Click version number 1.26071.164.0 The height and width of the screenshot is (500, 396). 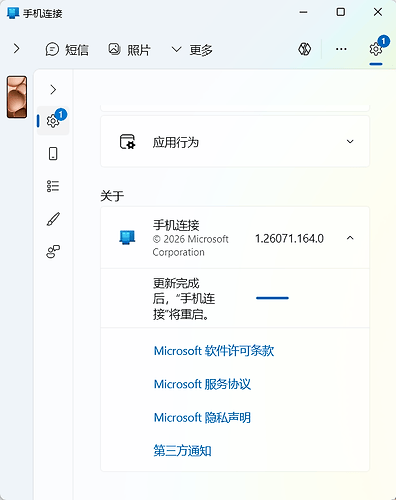coord(289,239)
